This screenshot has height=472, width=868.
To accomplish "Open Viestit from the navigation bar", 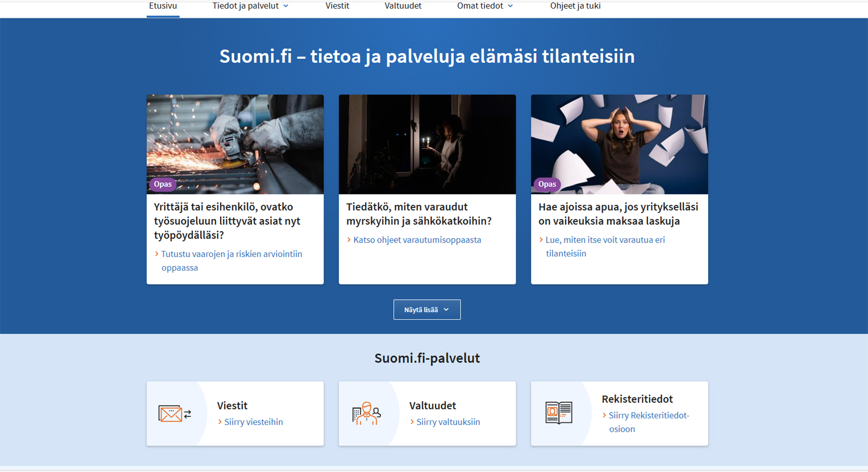I will 337,6.
